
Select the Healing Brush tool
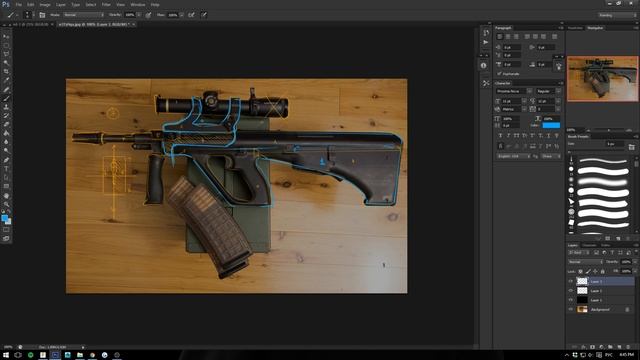tap(6, 89)
